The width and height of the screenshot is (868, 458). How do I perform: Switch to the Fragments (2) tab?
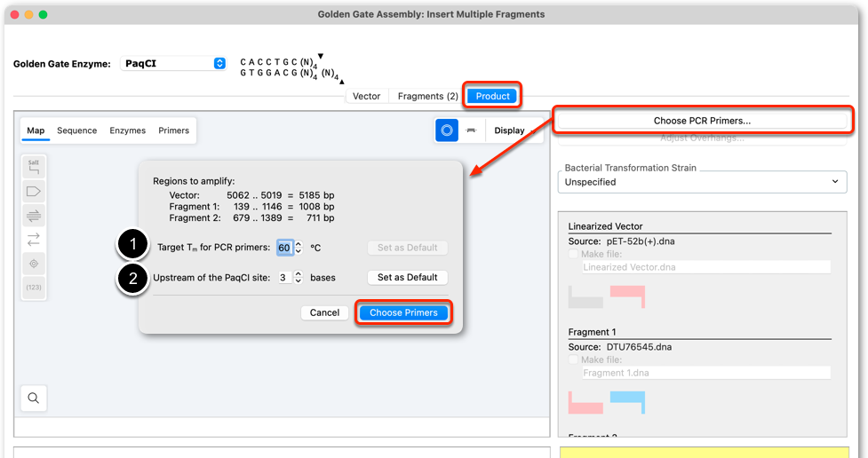[427, 96]
